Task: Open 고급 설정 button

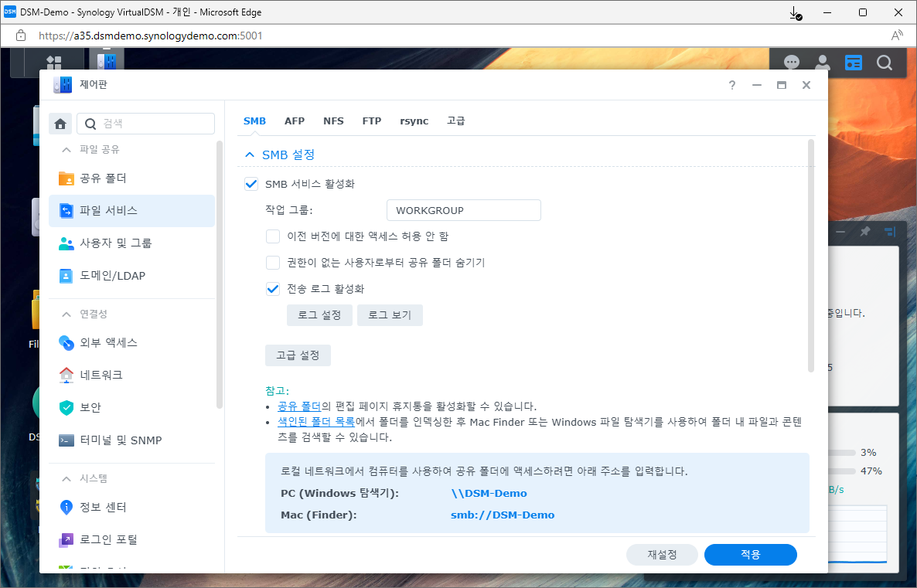Action: [298, 355]
